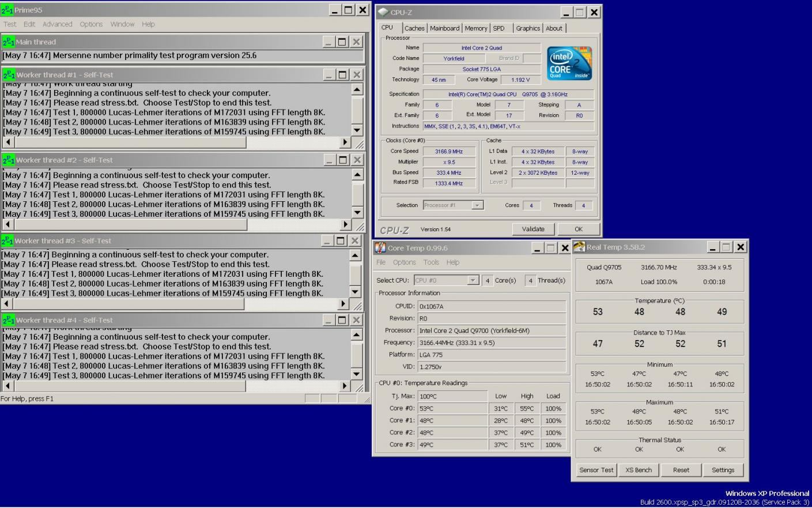This screenshot has width=812, height=508.
Task: Minimize the Real Temp window
Action: 713,247
